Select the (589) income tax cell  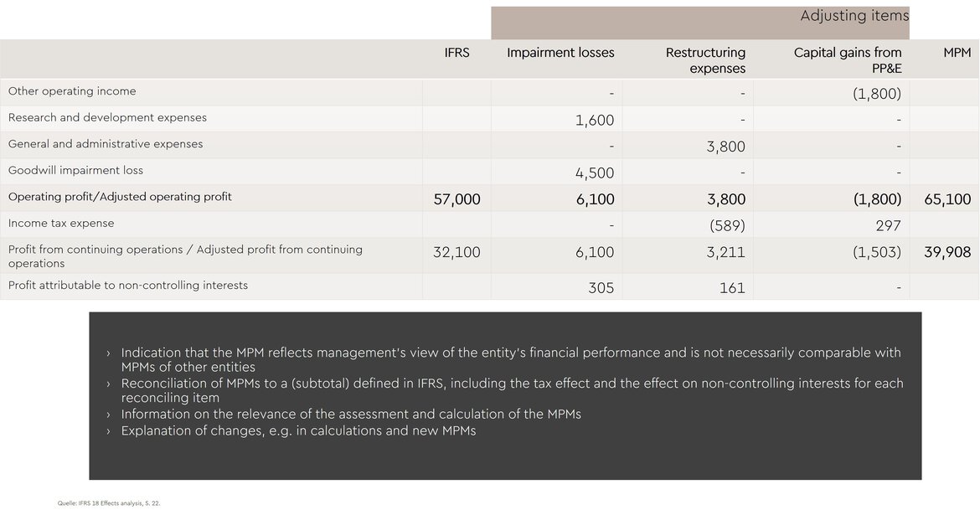coord(727,226)
